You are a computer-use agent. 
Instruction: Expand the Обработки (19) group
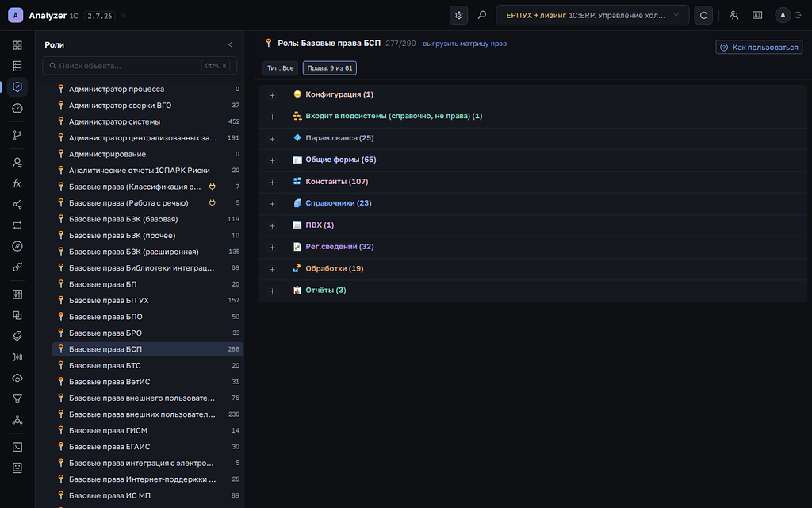(x=273, y=269)
